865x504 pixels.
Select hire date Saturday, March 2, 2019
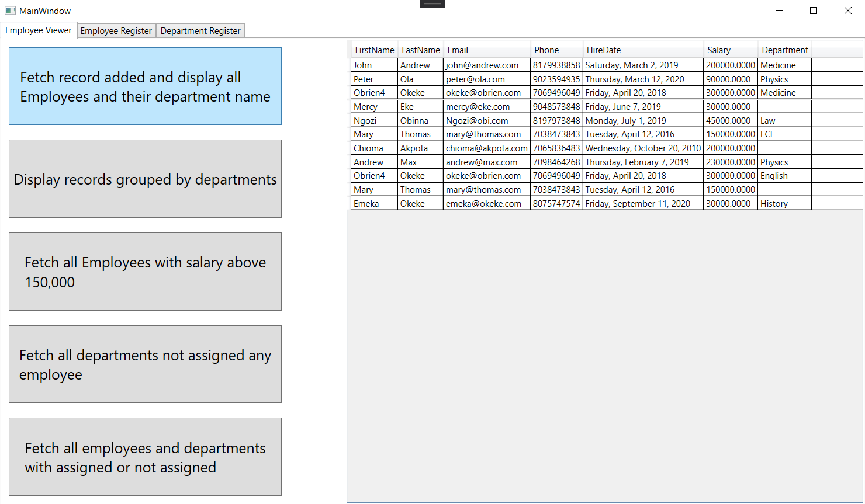(x=643, y=65)
